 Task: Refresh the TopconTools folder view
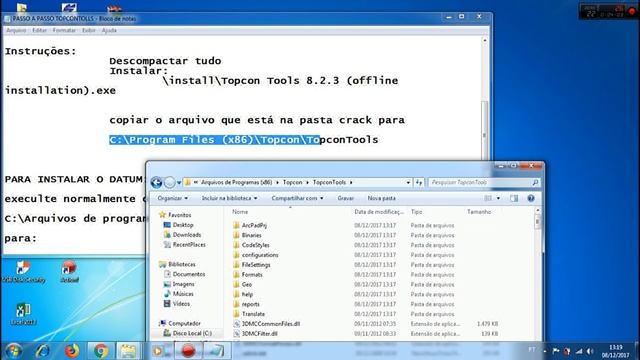click(x=419, y=182)
